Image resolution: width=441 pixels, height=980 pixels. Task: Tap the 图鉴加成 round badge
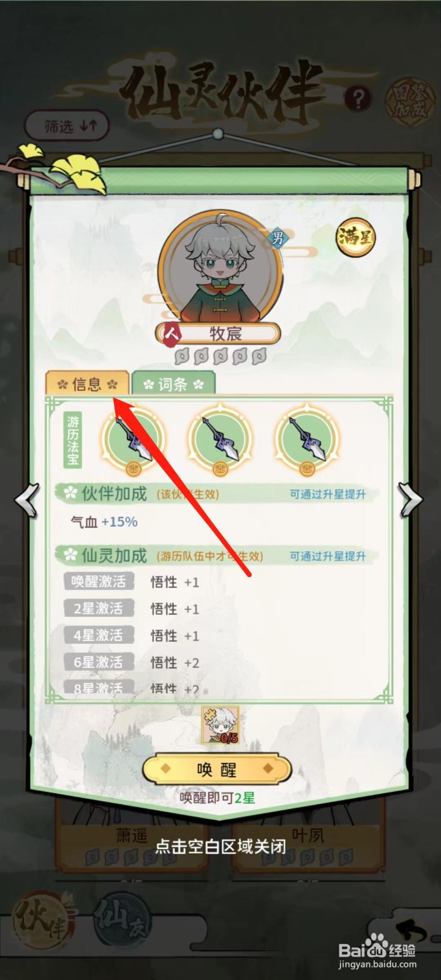click(410, 100)
